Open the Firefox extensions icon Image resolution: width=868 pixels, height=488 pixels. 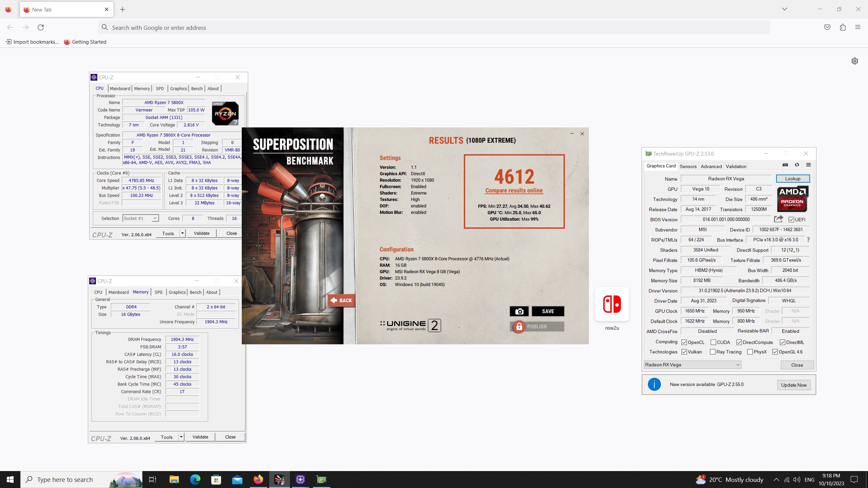click(843, 27)
